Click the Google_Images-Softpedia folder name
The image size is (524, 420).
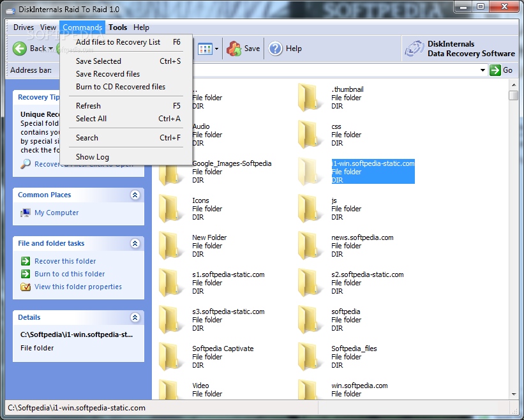[232, 163]
